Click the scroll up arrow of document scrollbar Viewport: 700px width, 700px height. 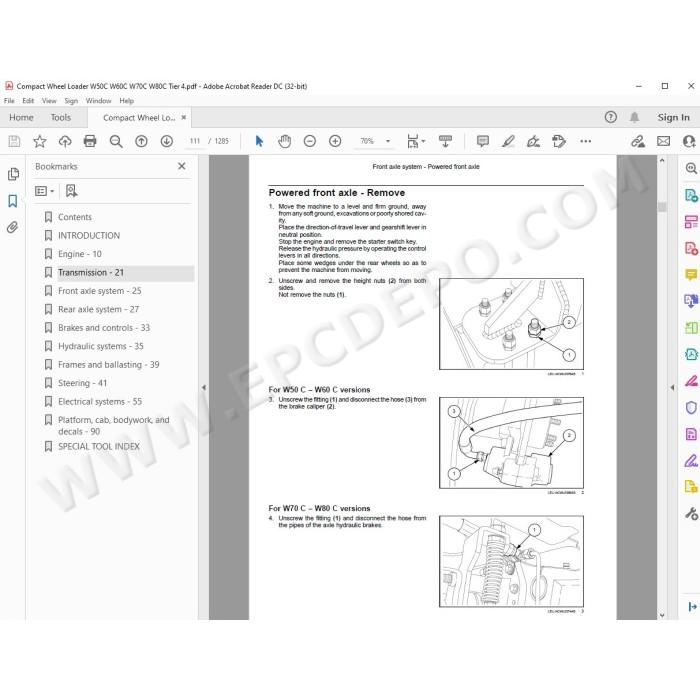(662, 160)
